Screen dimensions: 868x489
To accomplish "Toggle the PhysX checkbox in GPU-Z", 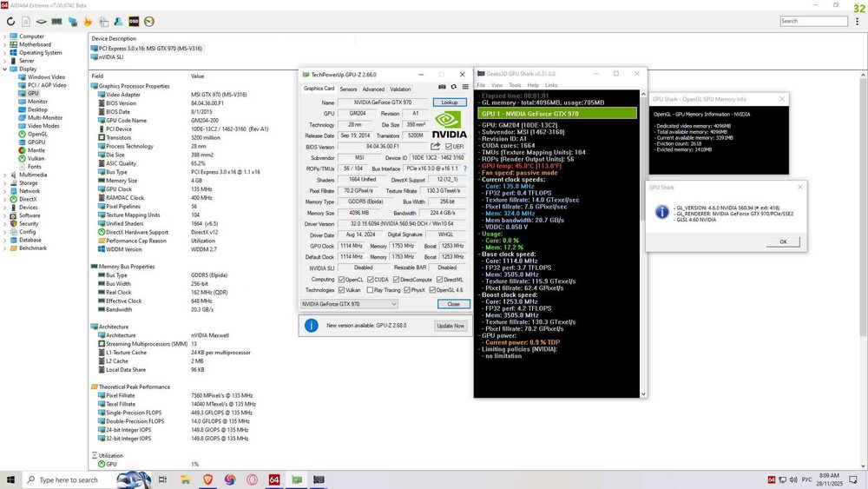I will (x=407, y=290).
